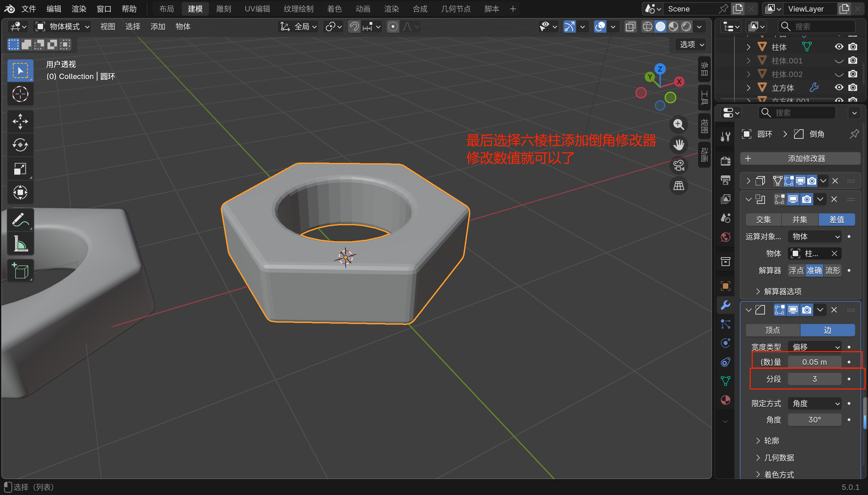
Task: Open the 编辑 menu
Action: (54, 9)
